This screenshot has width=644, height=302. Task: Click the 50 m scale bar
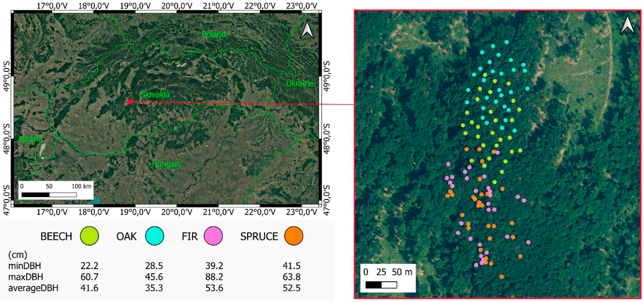381,285
